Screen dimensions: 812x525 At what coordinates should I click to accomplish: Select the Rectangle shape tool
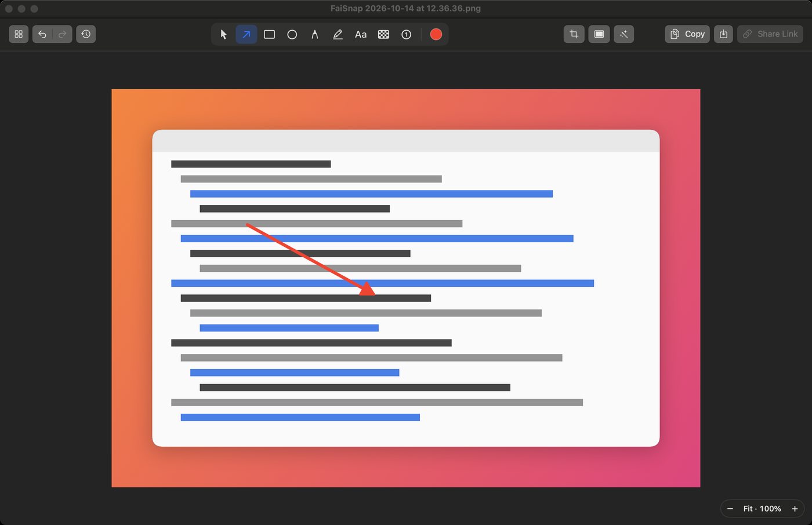tap(269, 34)
